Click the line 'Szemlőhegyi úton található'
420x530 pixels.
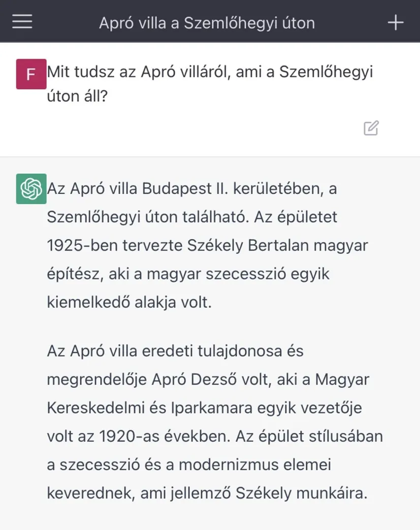pos(192,217)
